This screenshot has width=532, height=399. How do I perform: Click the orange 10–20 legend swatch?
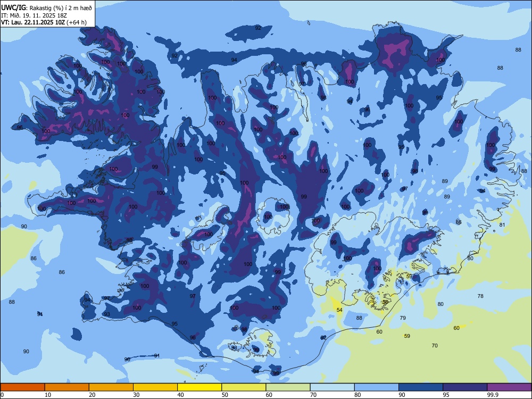67,387
